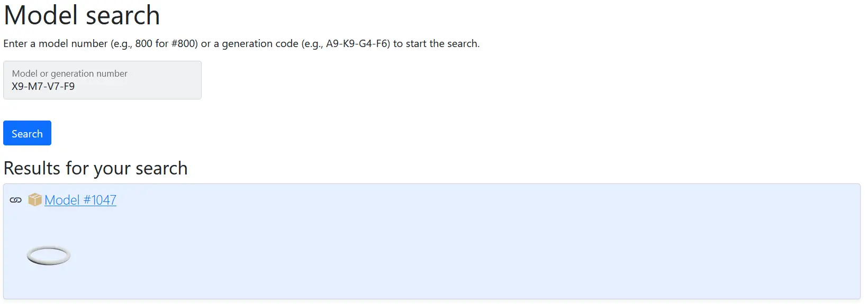
Task: Click the example code A9-K9-G4-F6 in instructions
Action: [358, 43]
